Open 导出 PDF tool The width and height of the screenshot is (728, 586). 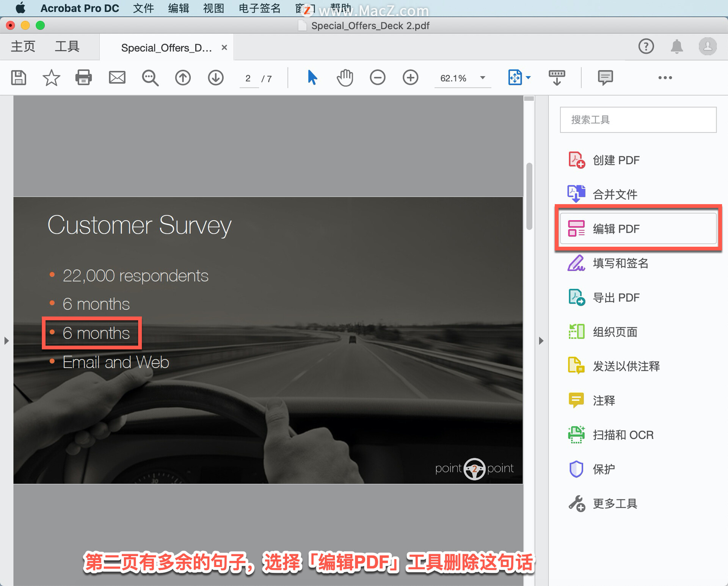(x=638, y=298)
